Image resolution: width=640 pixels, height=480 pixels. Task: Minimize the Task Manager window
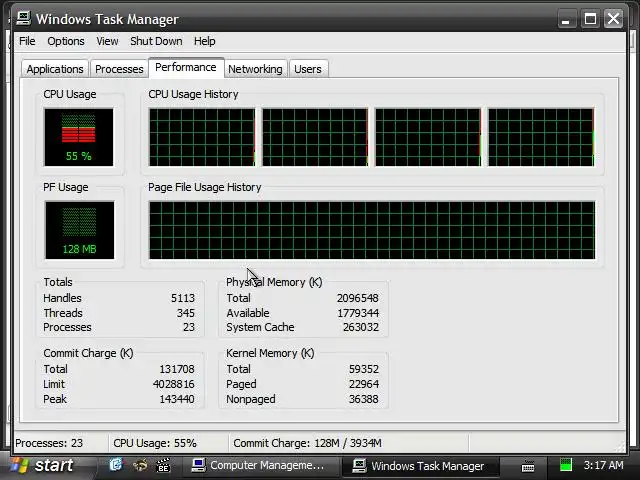pyautogui.click(x=566, y=19)
